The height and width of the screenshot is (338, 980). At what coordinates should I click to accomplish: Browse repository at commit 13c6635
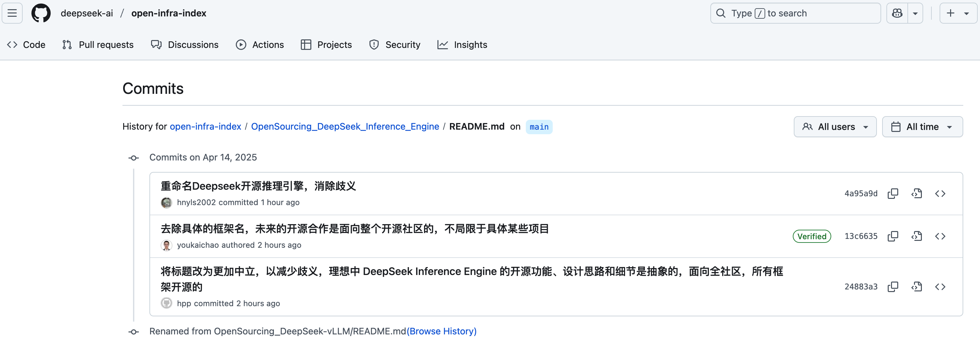pos(940,237)
